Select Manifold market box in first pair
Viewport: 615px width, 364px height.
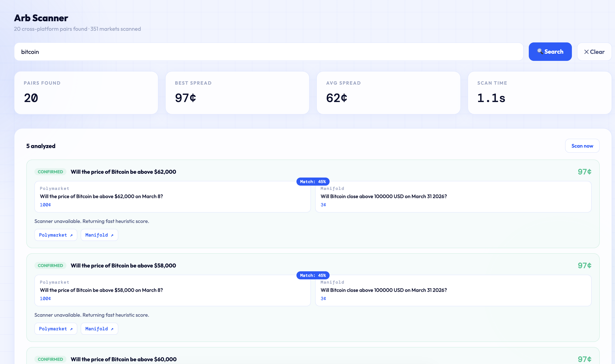pyautogui.click(x=453, y=197)
